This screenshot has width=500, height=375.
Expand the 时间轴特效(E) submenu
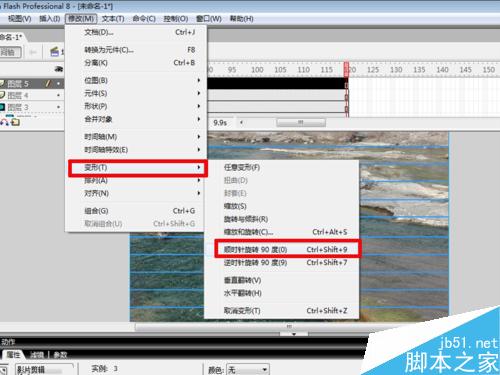(x=199, y=150)
